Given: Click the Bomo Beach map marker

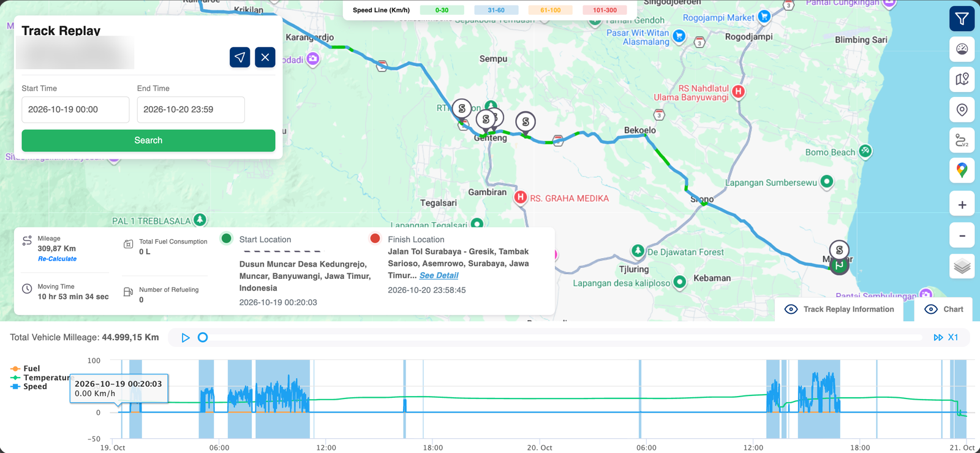Looking at the screenshot, I should coord(865,151).
